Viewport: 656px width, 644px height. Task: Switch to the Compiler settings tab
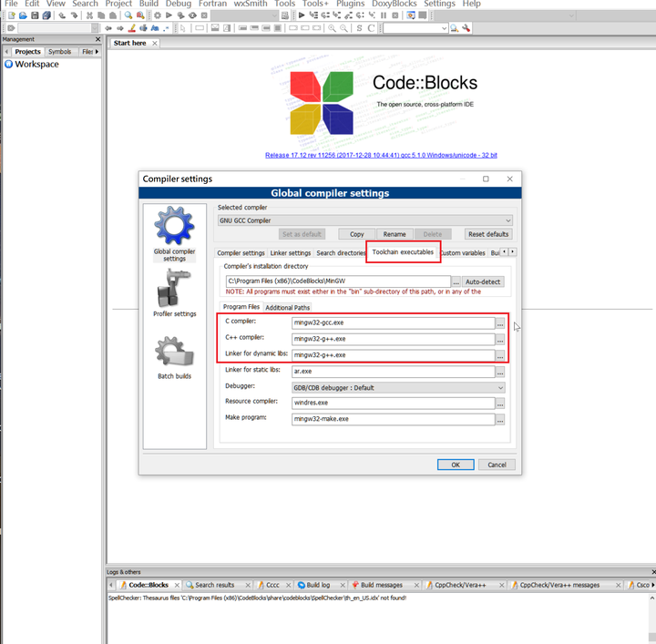pos(241,253)
